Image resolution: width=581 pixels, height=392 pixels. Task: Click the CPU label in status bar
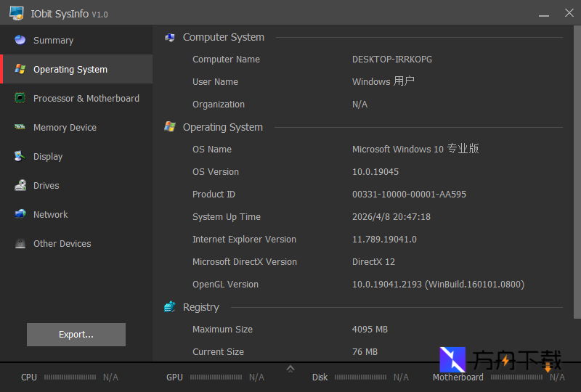click(29, 377)
